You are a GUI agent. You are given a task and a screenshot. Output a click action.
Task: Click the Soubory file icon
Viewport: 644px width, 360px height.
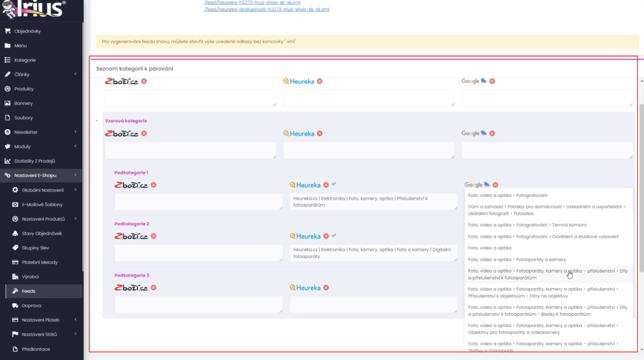point(8,117)
